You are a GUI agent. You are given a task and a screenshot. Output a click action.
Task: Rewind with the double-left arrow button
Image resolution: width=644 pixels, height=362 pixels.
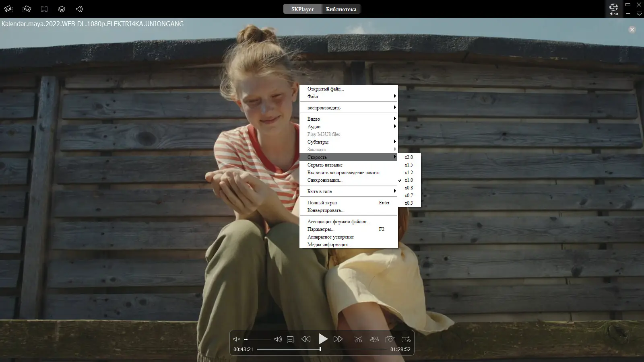click(306, 339)
